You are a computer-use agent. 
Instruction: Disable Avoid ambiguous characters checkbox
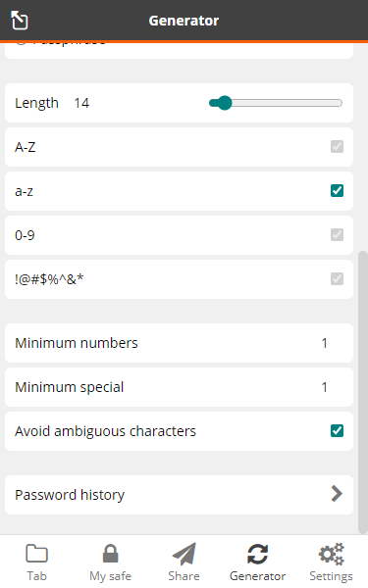click(x=337, y=431)
